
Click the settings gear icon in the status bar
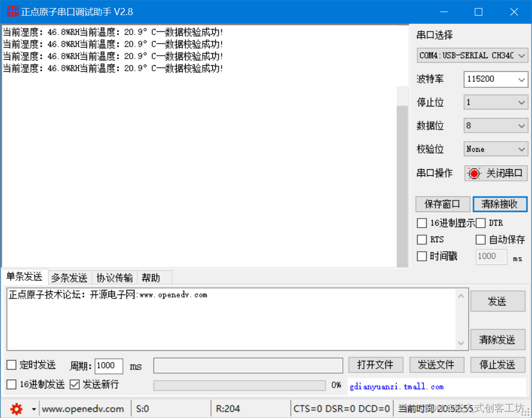click(16, 408)
